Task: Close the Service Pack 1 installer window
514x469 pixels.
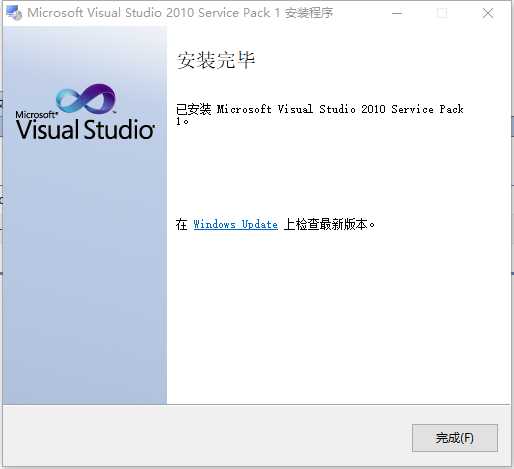Action: click(x=488, y=13)
